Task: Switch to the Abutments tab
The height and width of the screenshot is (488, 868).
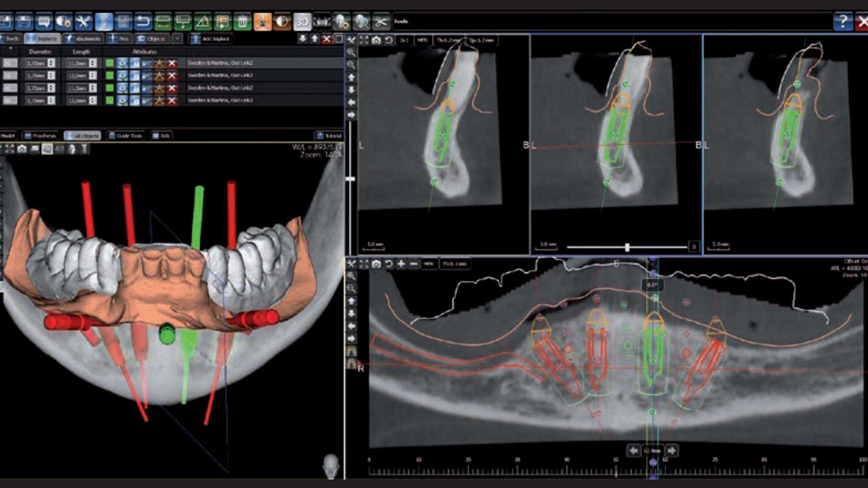Action: pyautogui.click(x=84, y=39)
